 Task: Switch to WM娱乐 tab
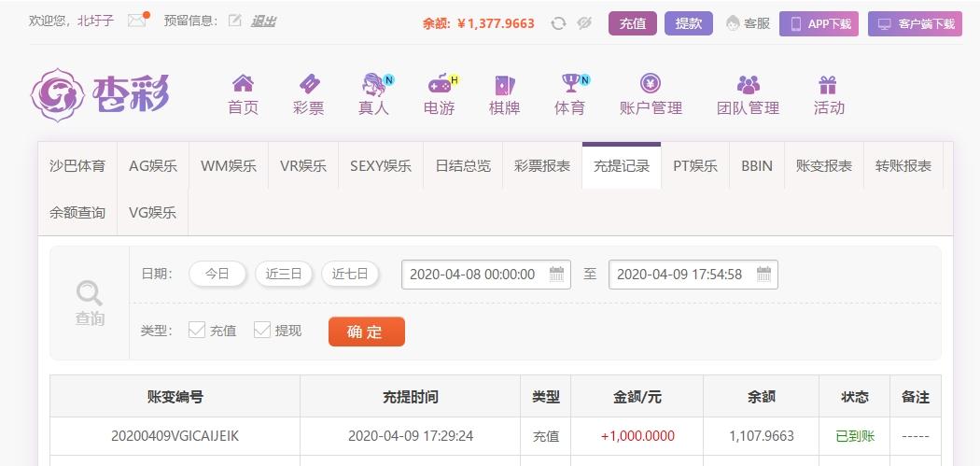(229, 165)
